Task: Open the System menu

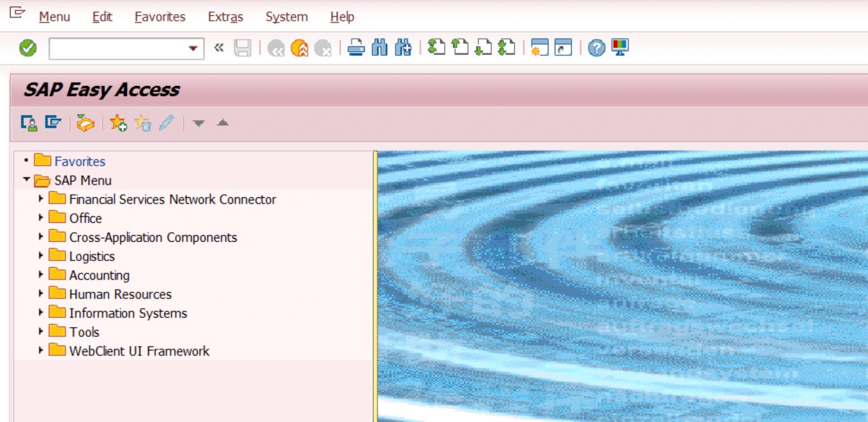Action: click(287, 17)
